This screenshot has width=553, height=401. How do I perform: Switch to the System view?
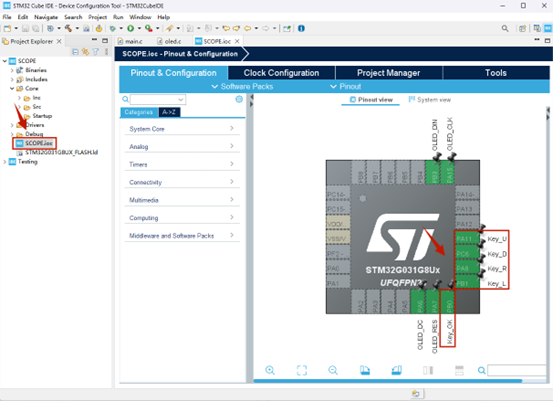point(429,100)
